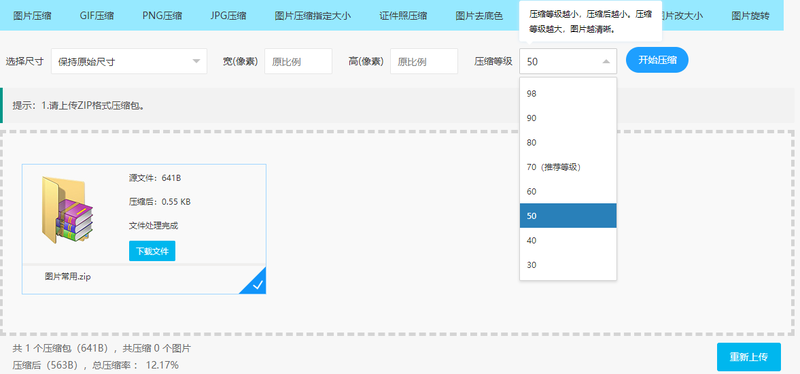
Task: Click file name 图片常用.zip
Action: tap(68, 277)
